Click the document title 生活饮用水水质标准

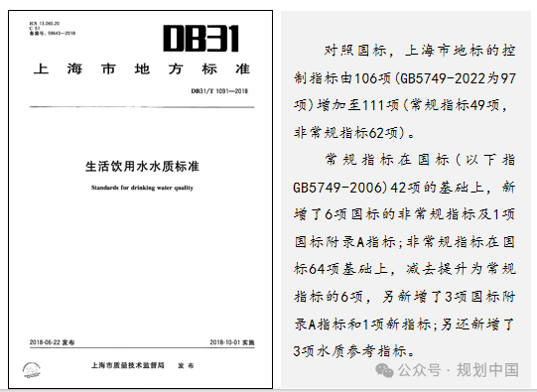pos(142,167)
